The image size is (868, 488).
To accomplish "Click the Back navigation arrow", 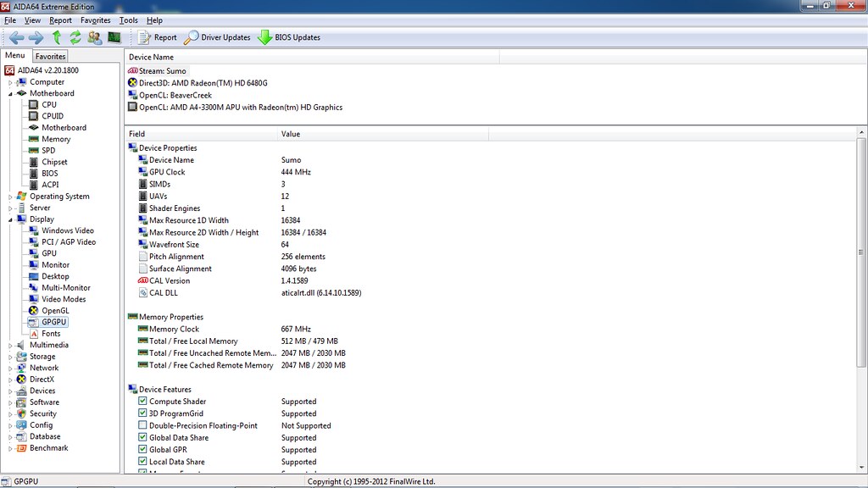I will click(17, 37).
